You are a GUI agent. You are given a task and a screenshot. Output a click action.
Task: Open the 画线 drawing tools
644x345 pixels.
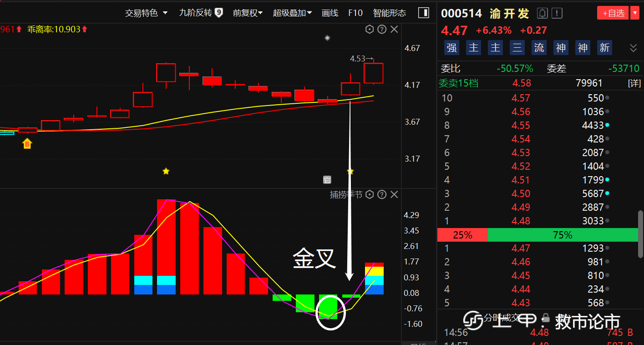(330, 13)
